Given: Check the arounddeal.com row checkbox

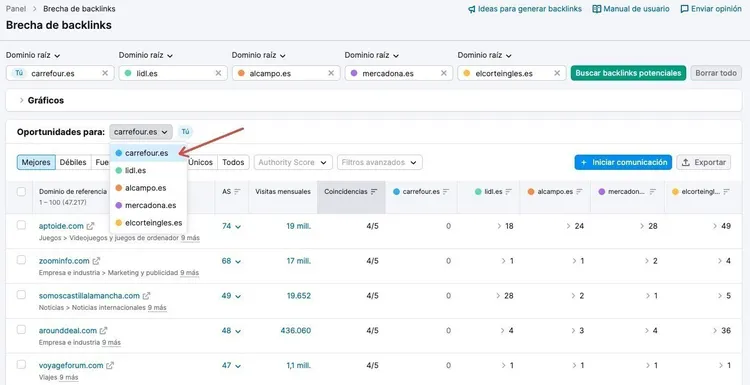Looking at the screenshot, I should coord(21,330).
